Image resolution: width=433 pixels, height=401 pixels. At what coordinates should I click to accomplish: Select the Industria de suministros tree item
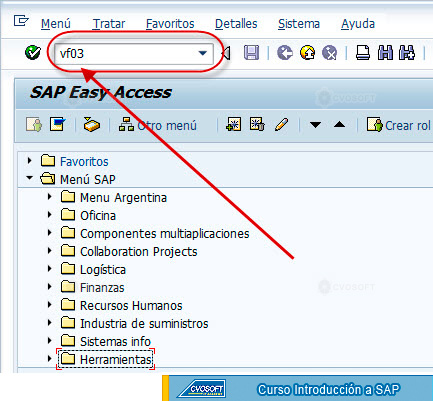tap(144, 324)
